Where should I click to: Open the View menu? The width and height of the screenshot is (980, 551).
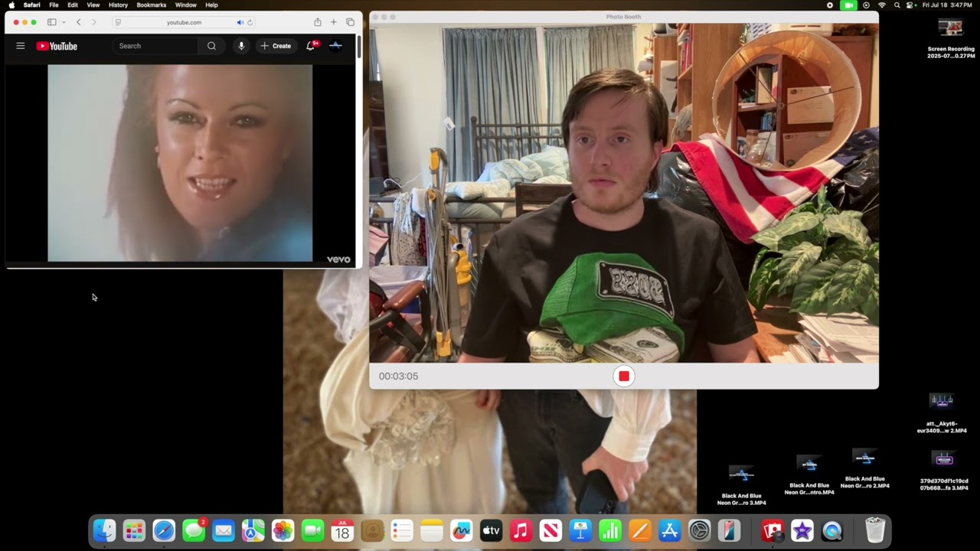[x=93, y=5]
